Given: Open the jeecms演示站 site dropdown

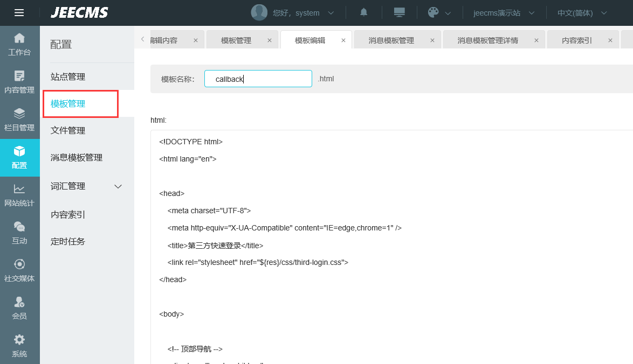Looking at the screenshot, I should point(504,13).
